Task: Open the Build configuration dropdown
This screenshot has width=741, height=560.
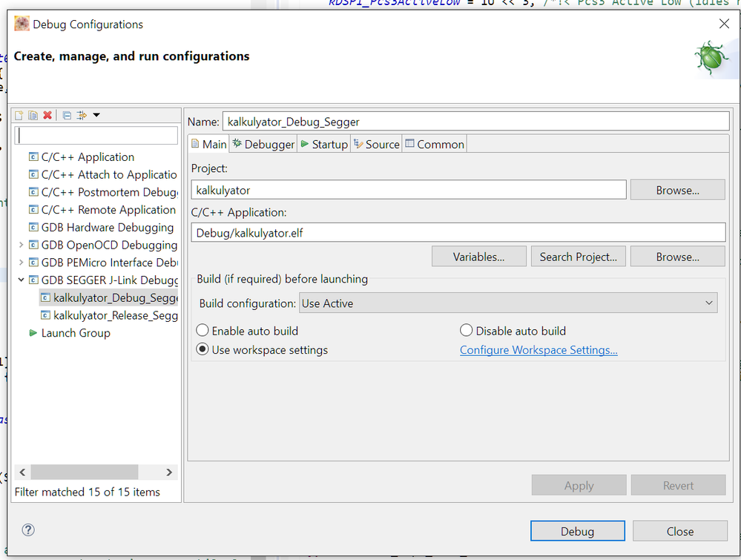Action: (508, 303)
